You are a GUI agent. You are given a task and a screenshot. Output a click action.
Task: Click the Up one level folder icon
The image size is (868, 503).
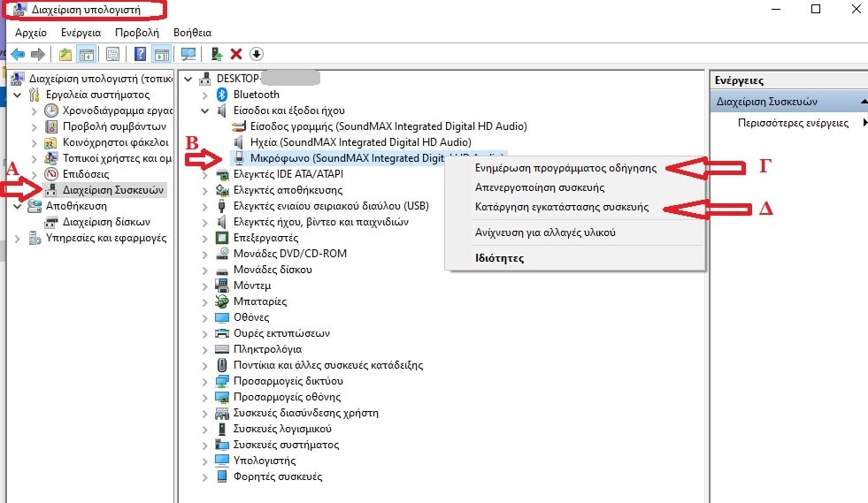(65, 55)
